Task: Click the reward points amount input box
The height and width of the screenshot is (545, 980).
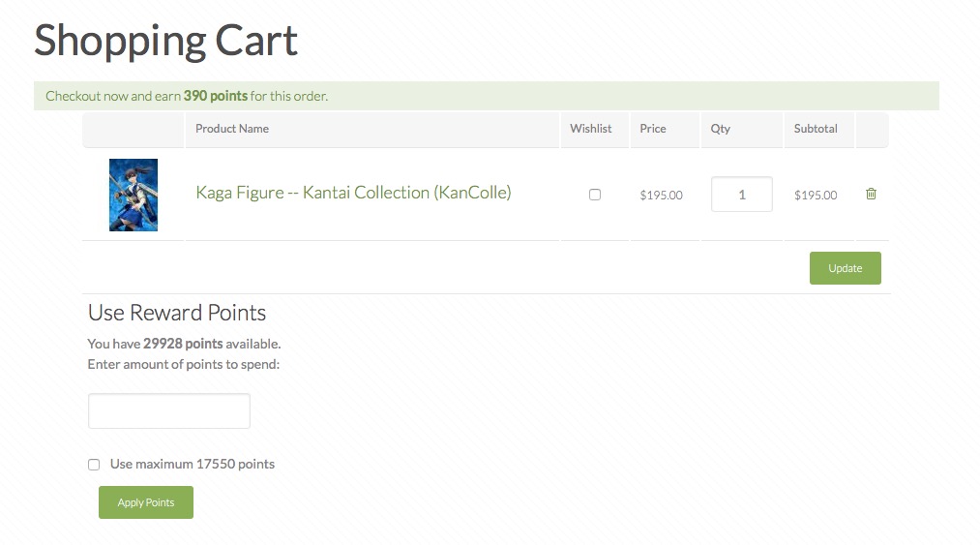Action: 169,410
